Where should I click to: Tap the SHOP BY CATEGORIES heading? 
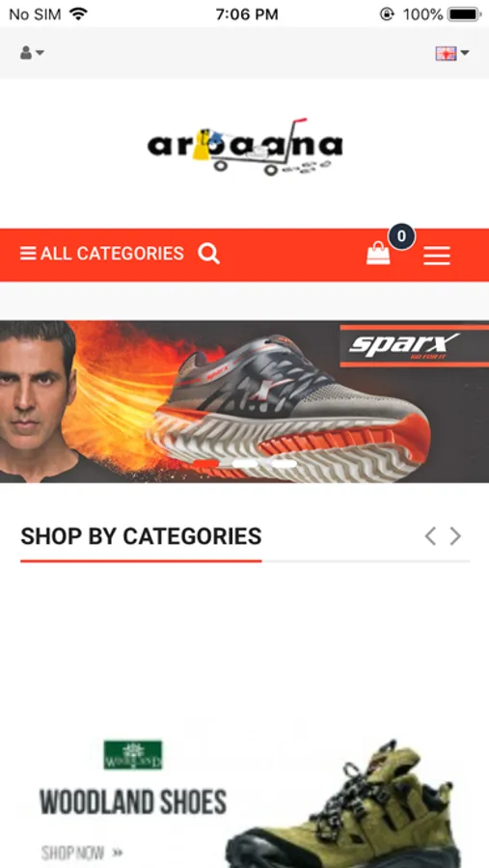pyautogui.click(x=141, y=536)
